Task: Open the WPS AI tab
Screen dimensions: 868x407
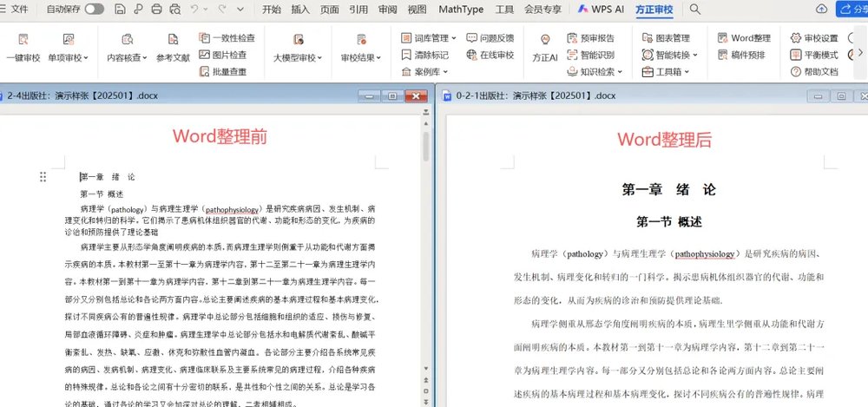Action: click(603, 9)
